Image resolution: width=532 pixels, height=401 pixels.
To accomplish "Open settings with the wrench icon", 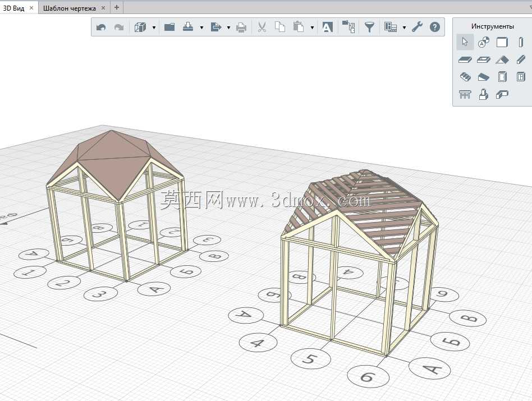I will 417,27.
